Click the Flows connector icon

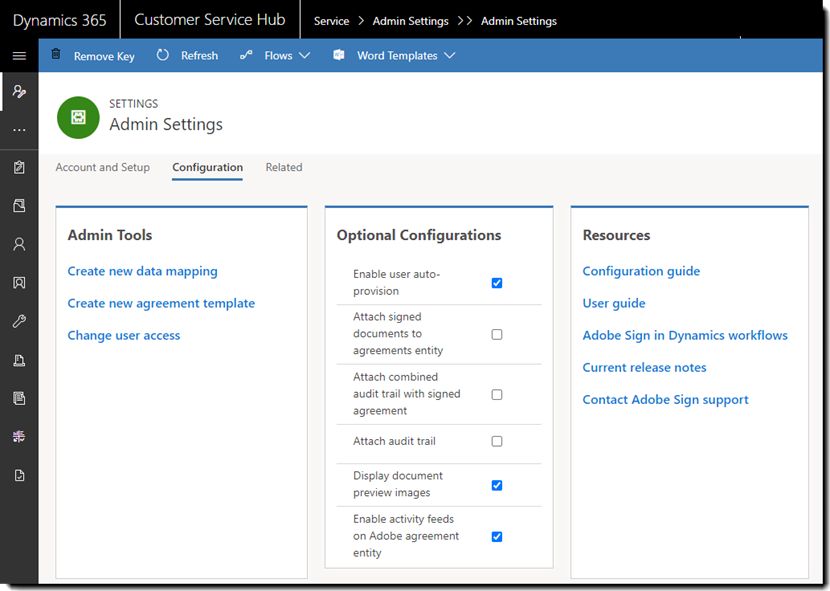[x=246, y=55]
